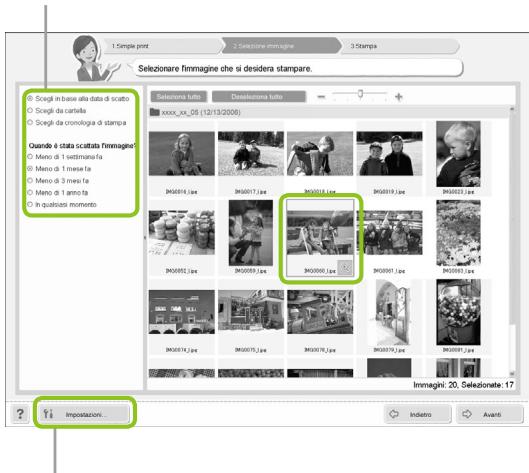Select the highlighted children on bench photo
The height and width of the screenshot is (473, 529).
click(320, 233)
